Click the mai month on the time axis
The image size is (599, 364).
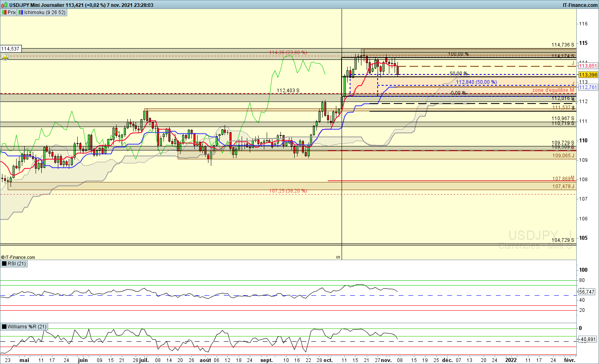(24, 360)
